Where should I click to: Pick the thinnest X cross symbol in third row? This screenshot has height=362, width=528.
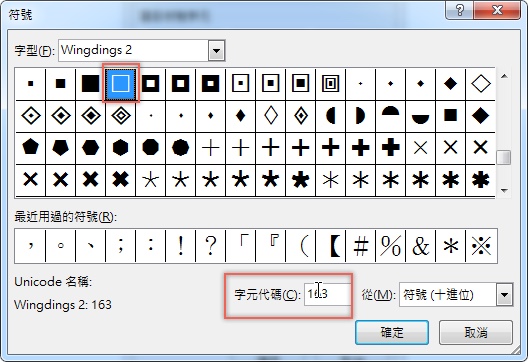click(x=421, y=147)
